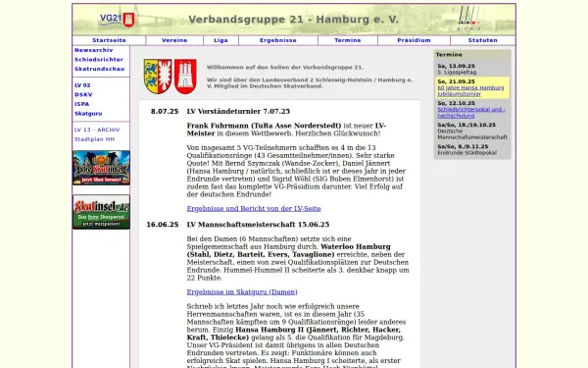588x368 pixels.
Task: Open the Liga menu item
Action: [x=220, y=40]
